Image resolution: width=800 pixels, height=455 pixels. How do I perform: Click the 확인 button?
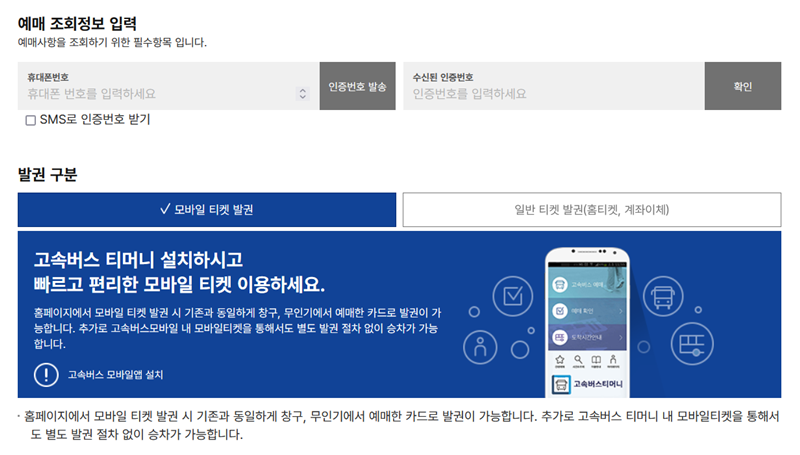click(743, 86)
